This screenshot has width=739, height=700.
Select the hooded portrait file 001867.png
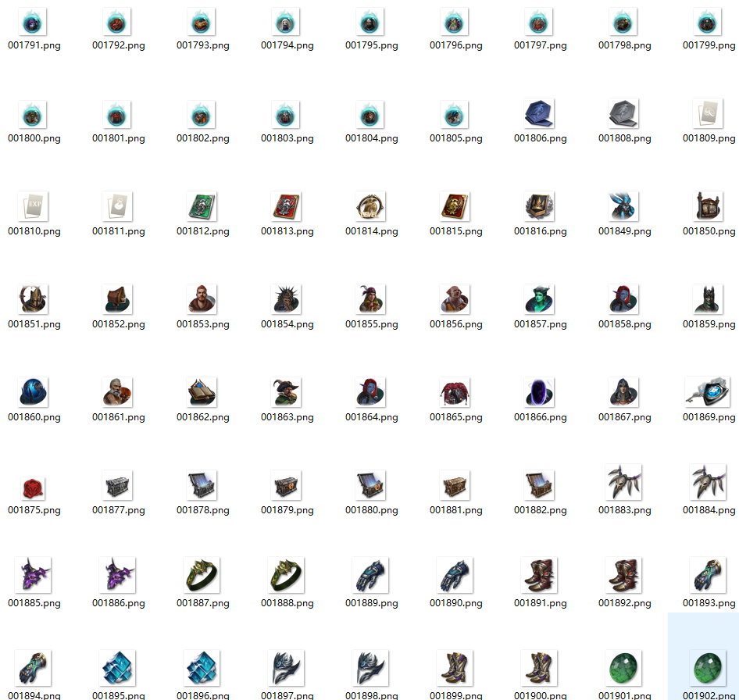click(x=623, y=392)
